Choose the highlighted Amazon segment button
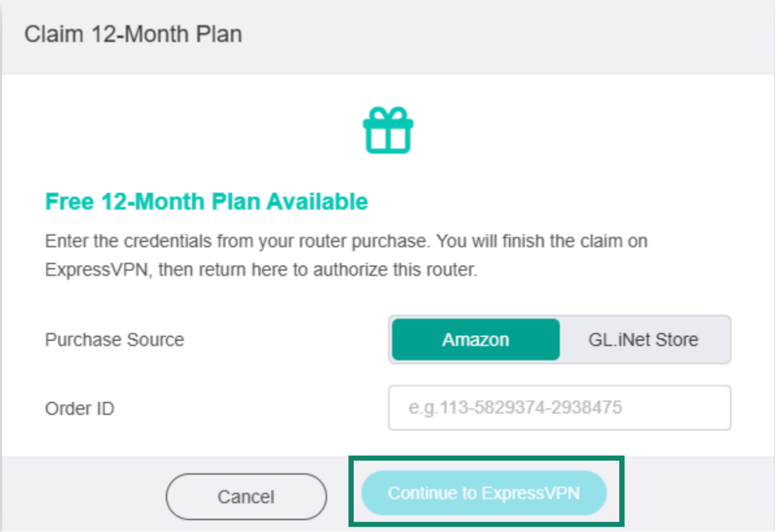The image size is (775, 532). click(x=475, y=339)
